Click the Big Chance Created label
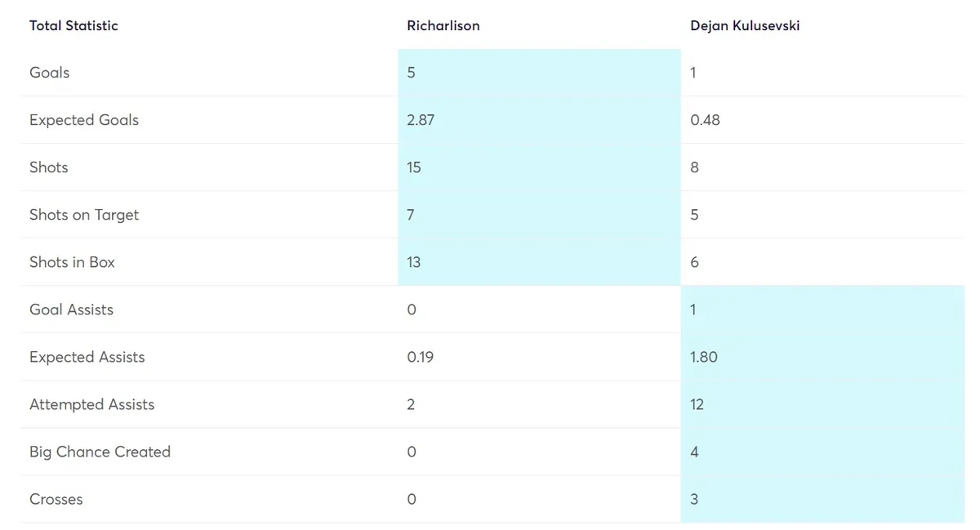980x530 pixels. 100,452
